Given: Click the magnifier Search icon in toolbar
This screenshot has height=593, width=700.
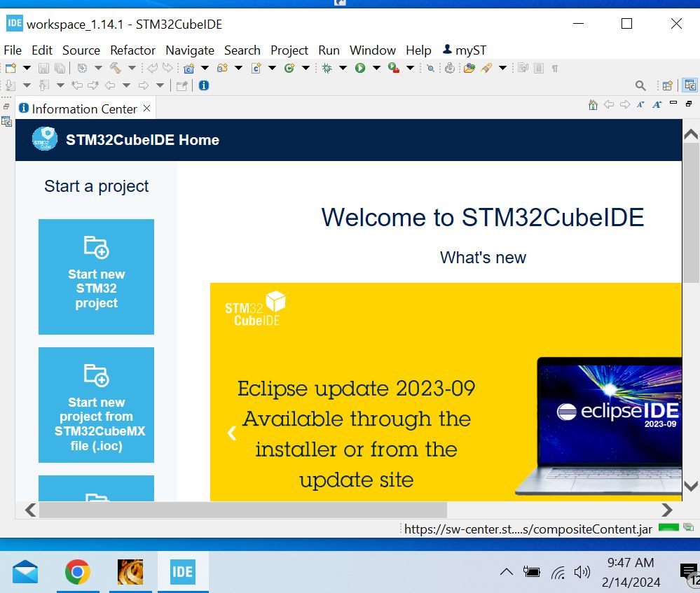Looking at the screenshot, I should [640, 85].
